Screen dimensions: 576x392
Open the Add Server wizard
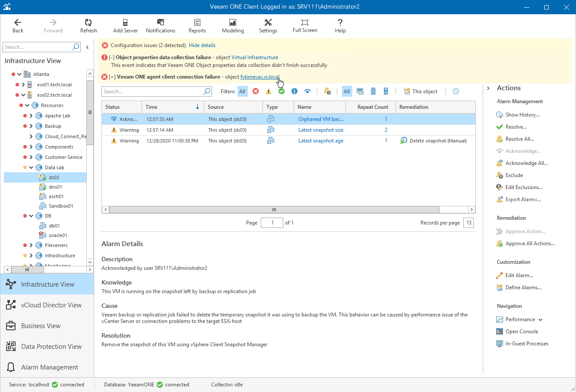[125, 26]
